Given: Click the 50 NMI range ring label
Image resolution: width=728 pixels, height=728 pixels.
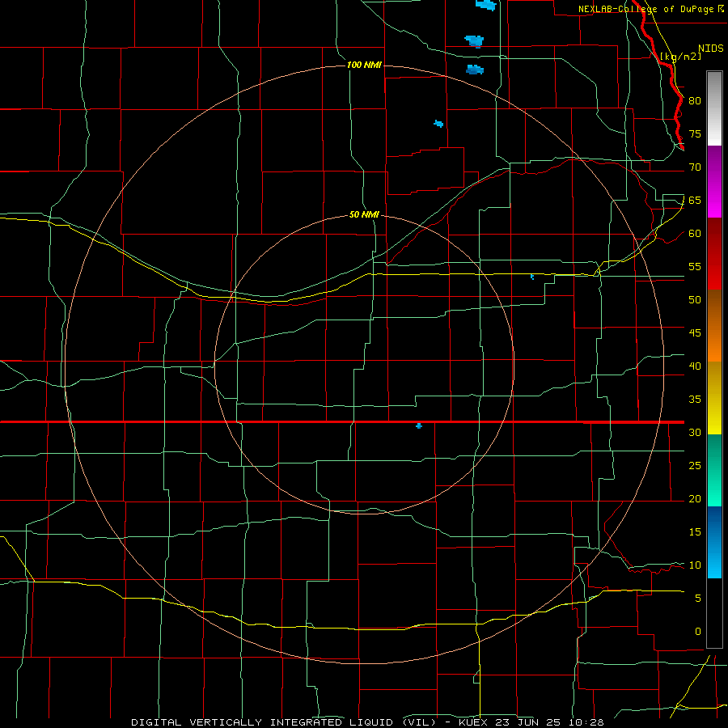Looking at the screenshot, I should (364, 214).
